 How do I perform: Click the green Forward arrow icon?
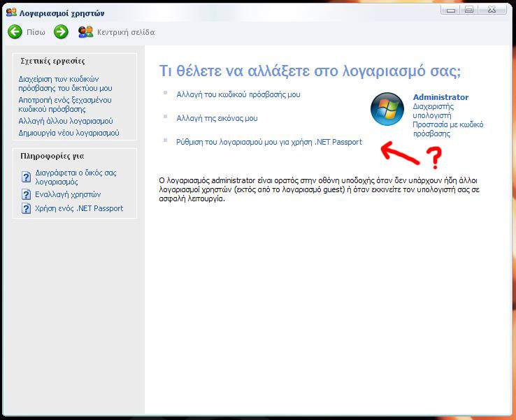(x=61, y=32)
